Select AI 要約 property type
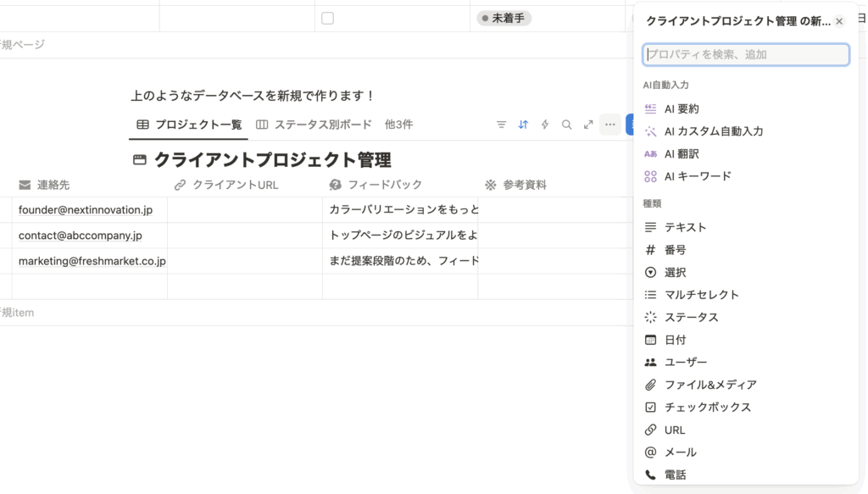Image resolution: width=868 pixels, height=494 pixels. click(682, 108)
